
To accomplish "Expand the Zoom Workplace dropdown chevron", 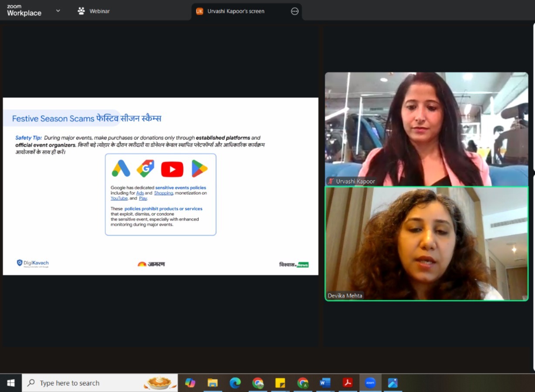I will coord(58,11).
